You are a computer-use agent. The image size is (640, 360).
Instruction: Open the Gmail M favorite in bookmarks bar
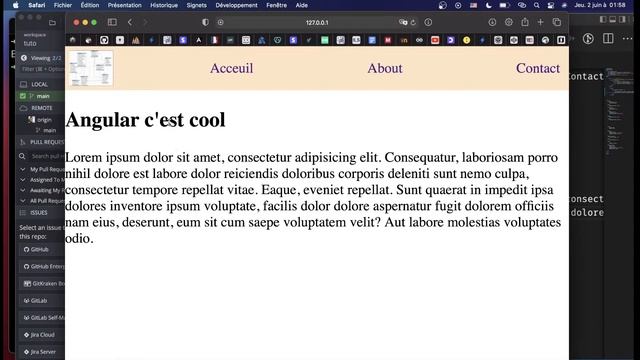tap(388, 40)
